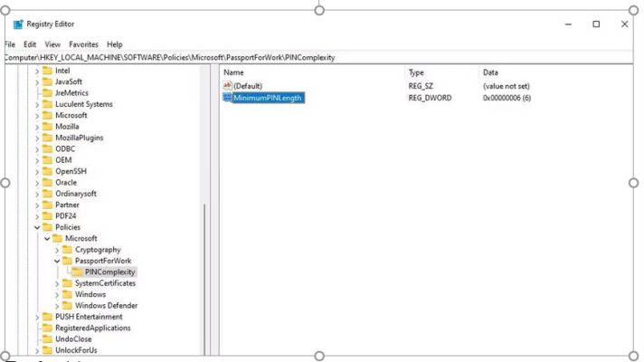Image resolution: width=644 pixels, height=362 pixels.
Task: Collapse the PassportForWork key
Action: [57, 261]
